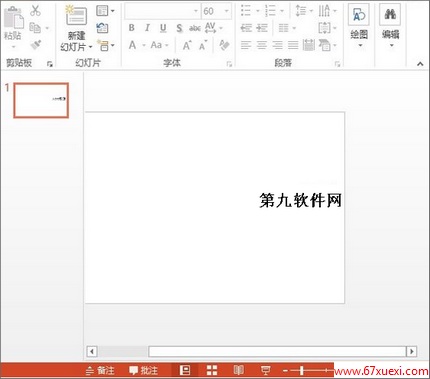
Task: Reset the slide layout icon
Action: pos(102,28)
